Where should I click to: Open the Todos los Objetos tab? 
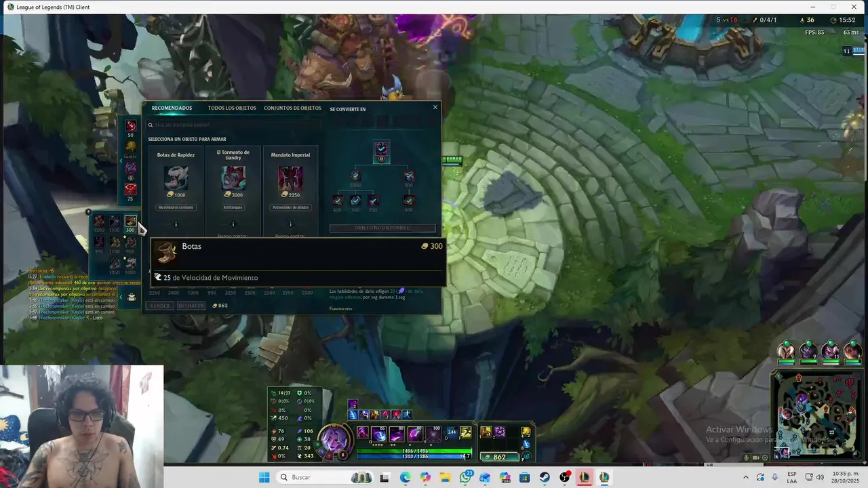tap(232, 108)
